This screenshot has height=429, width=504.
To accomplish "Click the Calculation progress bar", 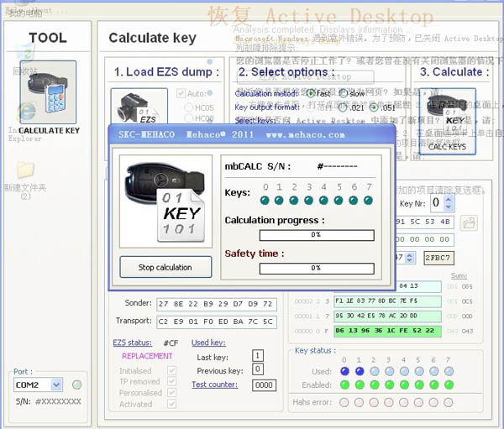I will 317,235.
